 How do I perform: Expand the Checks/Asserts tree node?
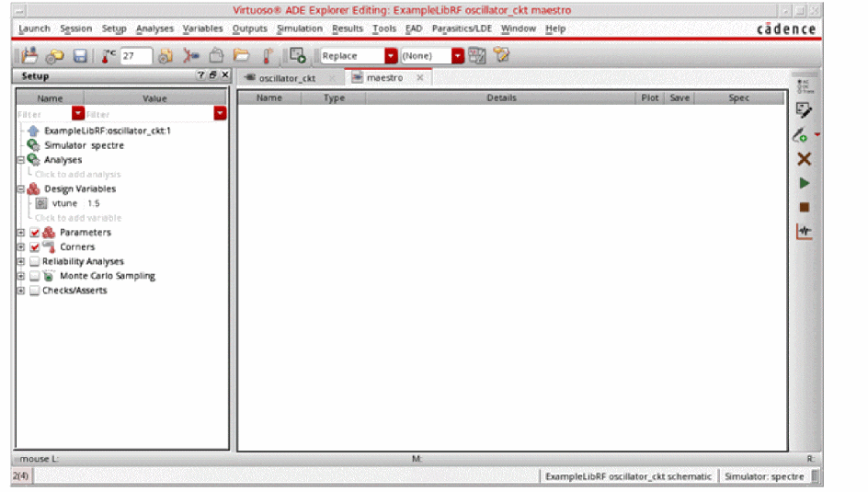pyautogui.click(x=20, y=290)
